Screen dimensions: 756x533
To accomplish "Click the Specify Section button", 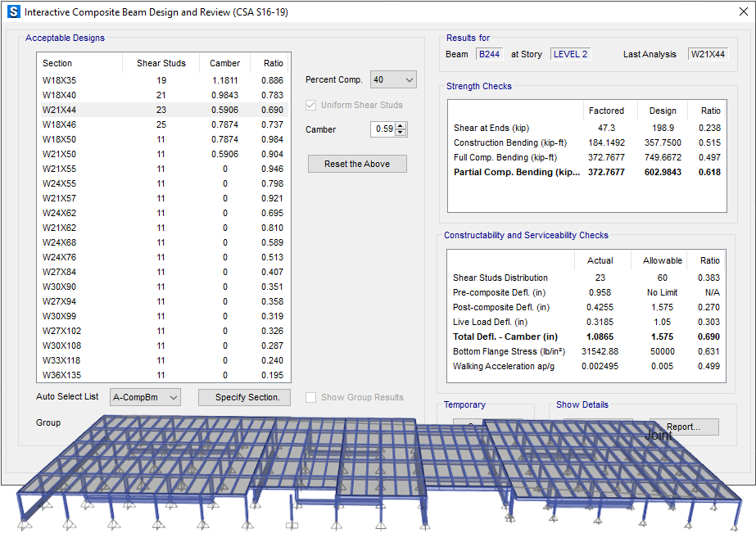I will [244, 397].
